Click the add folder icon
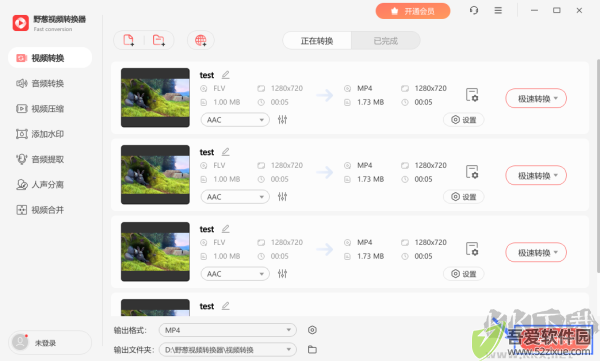 (158, 40)
